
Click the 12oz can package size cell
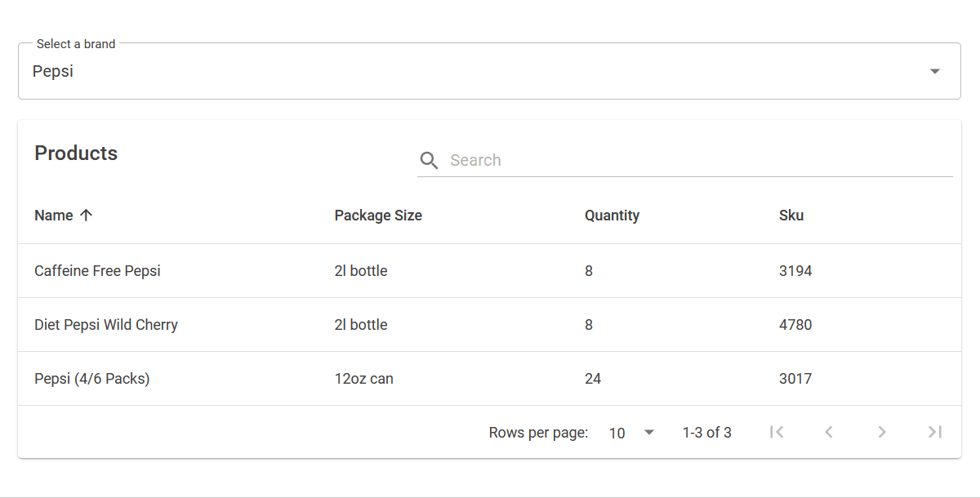363,379
